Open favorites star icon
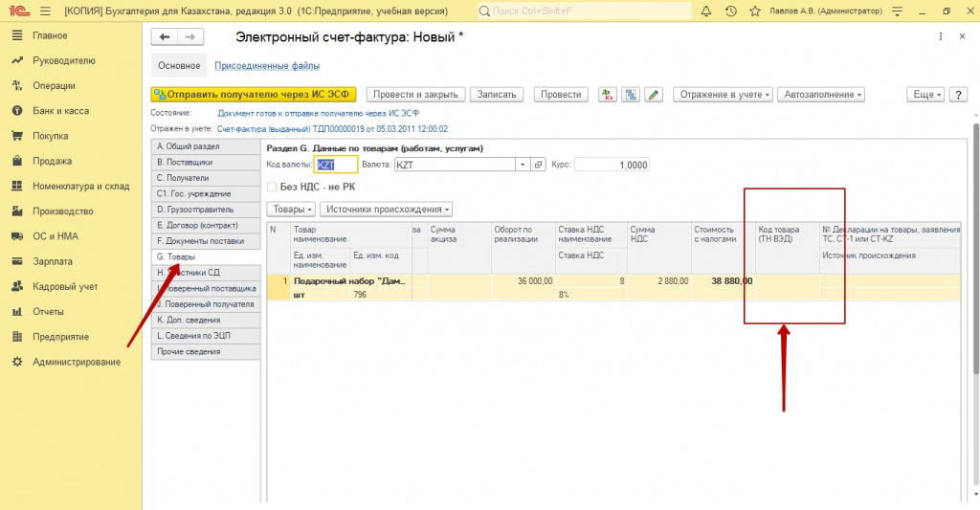The width and height of the screenshot is (980, 510). pos(755,11)
